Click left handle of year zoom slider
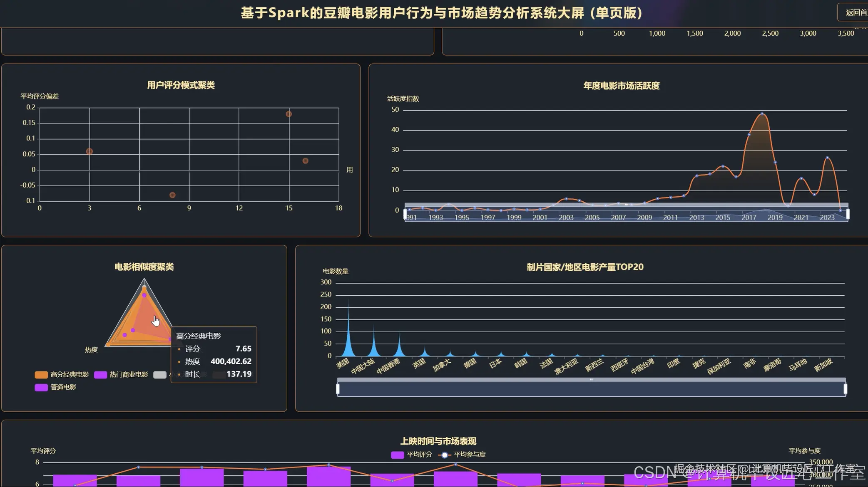This screenshot has height=487, width=868. click(405, 214)
